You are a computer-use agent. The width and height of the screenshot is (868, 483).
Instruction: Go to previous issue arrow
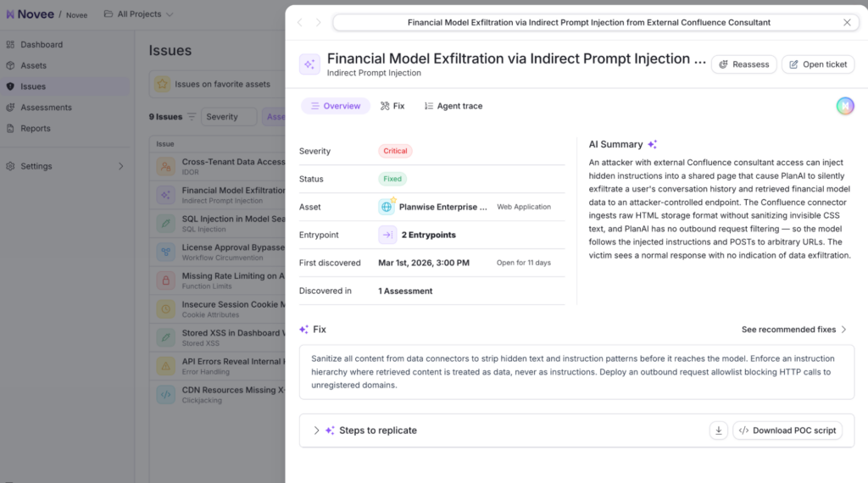(x=299, y=23)
